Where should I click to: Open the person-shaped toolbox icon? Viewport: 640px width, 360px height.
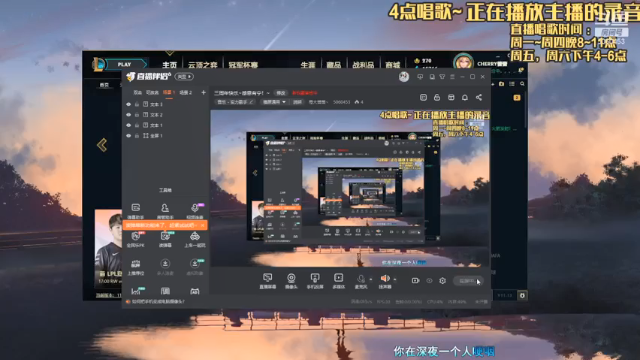click(x=165, y=211)
